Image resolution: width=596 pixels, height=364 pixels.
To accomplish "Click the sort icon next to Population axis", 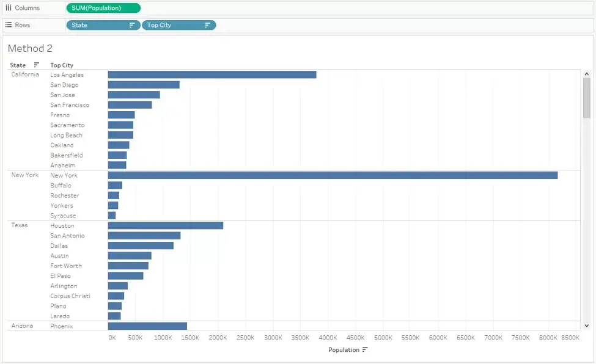I will point(365,349).
